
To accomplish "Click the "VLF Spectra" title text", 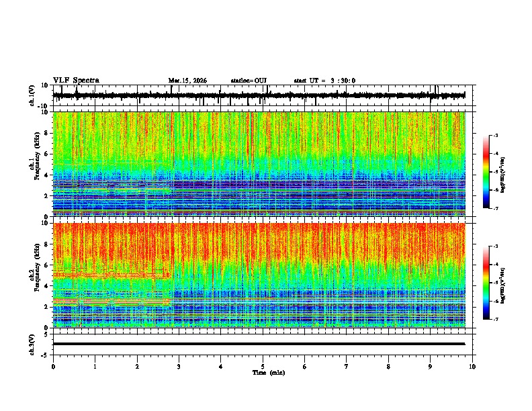I will [76, 81].
